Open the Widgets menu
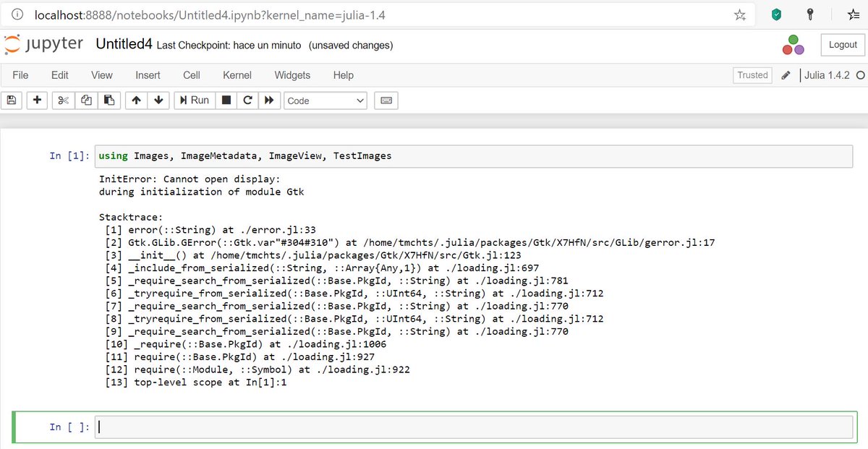The width and height of the screenshot is (868, 449). point(292,75)
